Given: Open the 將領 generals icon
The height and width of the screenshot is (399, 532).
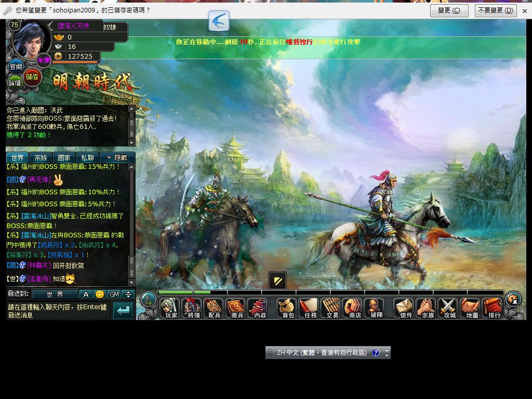Looking at the screenshot, I should (193, 308).
